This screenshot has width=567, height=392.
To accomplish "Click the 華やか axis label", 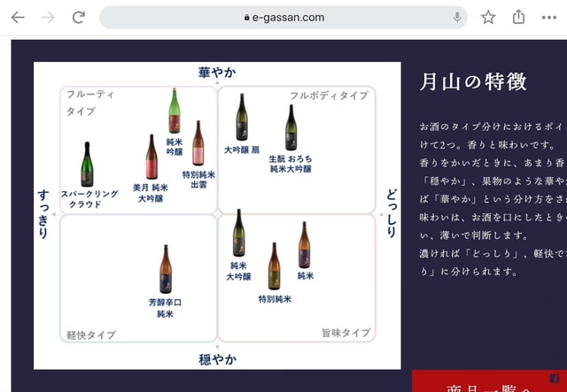I will (x=217, y=73).
